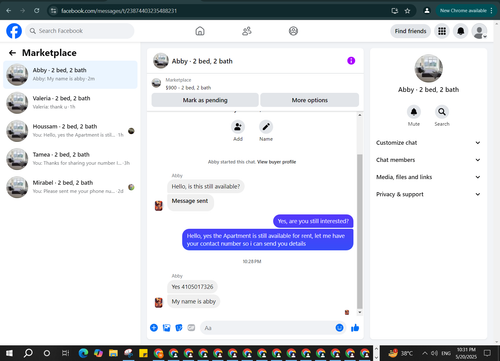Click the 'My name is abby' message
This screenshot has width=500, height=361.
(194, 301)
